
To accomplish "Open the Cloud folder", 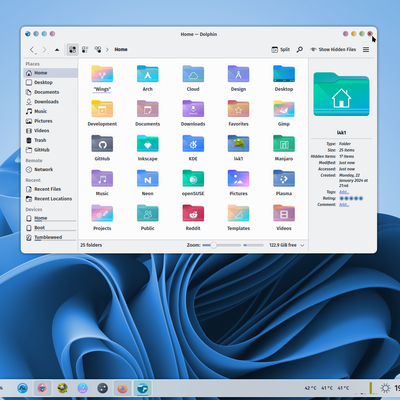I will 193,74.
